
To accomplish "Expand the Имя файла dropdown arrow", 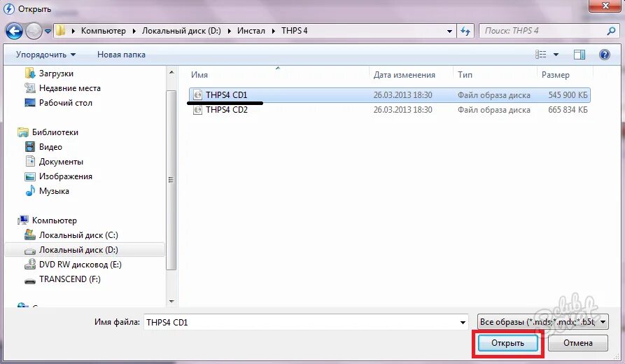I will [463, 322].
